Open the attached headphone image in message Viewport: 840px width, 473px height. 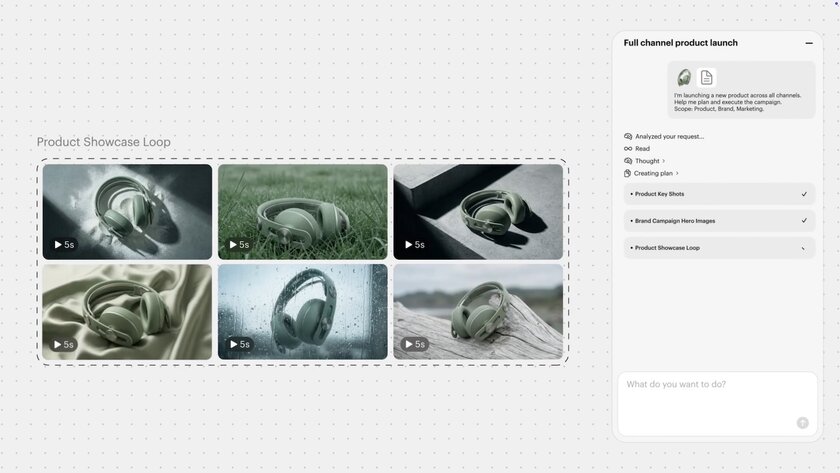click(684, 78)
